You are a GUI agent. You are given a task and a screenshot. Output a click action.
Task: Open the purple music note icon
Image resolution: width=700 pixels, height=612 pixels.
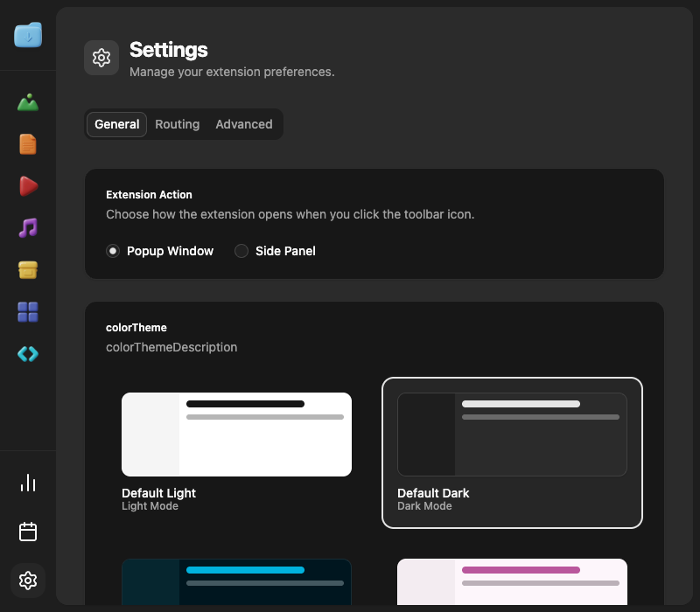(28, 228)
